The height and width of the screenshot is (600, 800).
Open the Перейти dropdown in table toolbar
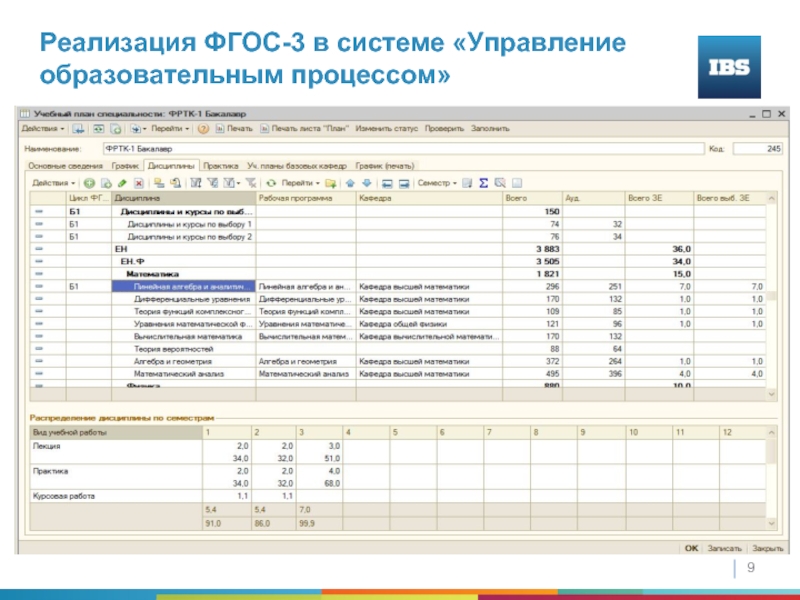click(x=300, y=184)
